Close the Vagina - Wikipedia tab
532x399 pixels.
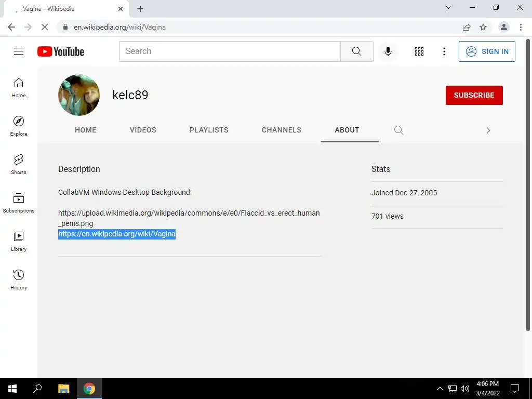(x=121, y=9)
